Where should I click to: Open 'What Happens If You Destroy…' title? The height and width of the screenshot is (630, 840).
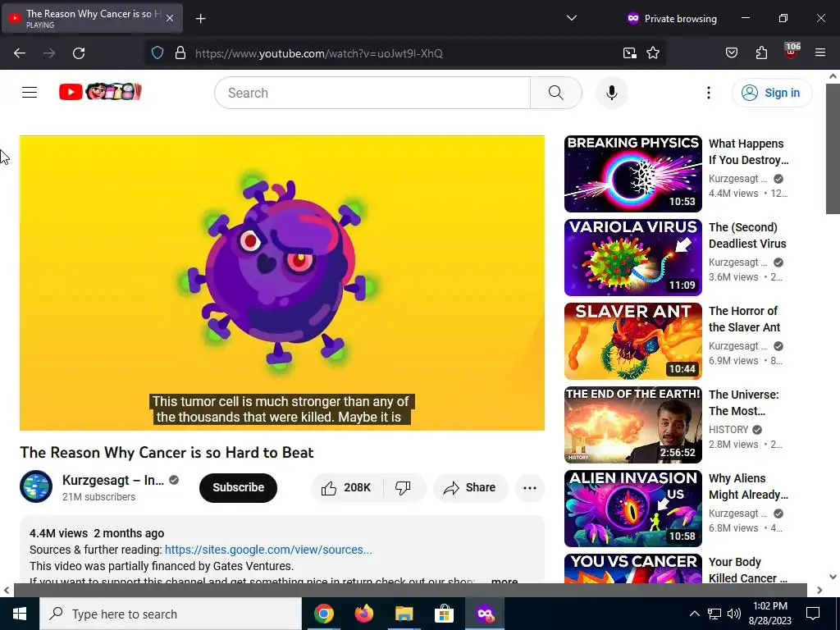pos(748,152)
